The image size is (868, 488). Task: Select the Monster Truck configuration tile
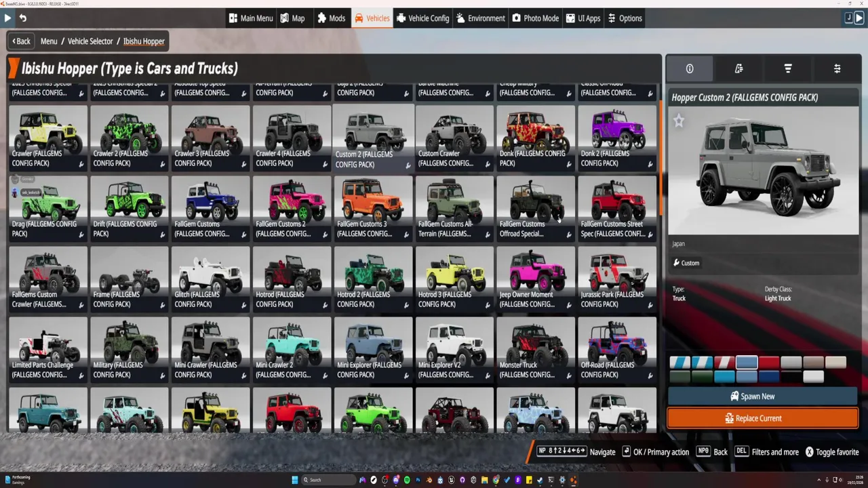coord(536,349)
